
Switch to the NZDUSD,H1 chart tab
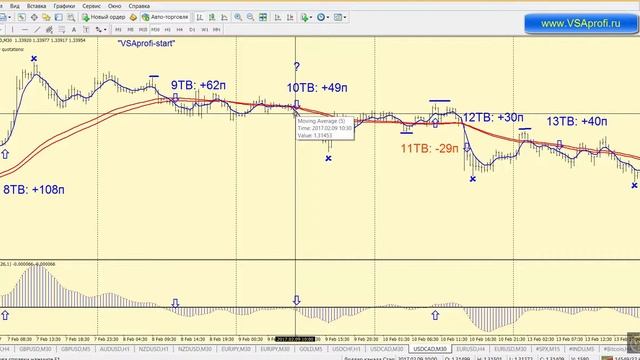(153, 349)
